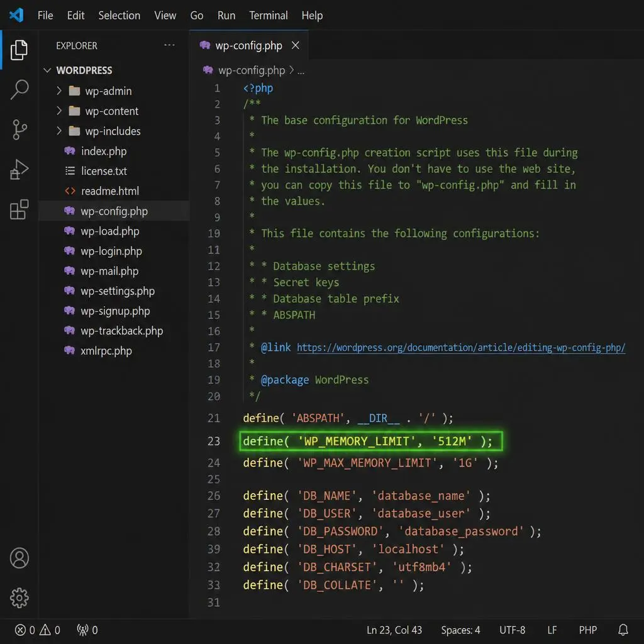Open the Run and Debug view icon
The height and width of the screenshot is (644, 644).
[19, 169]
